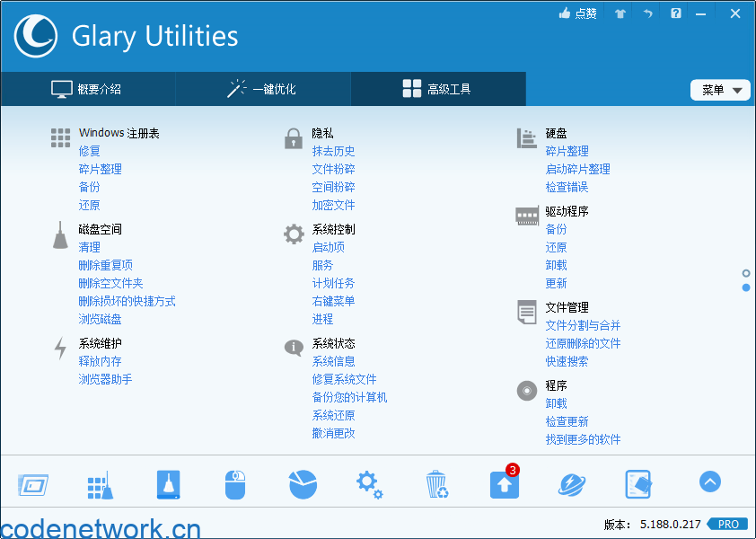Image resolution: width=756 pixels, height=539 pixels.
Task: Select the upper hollow page indicator dot
Action: (746, 273)
